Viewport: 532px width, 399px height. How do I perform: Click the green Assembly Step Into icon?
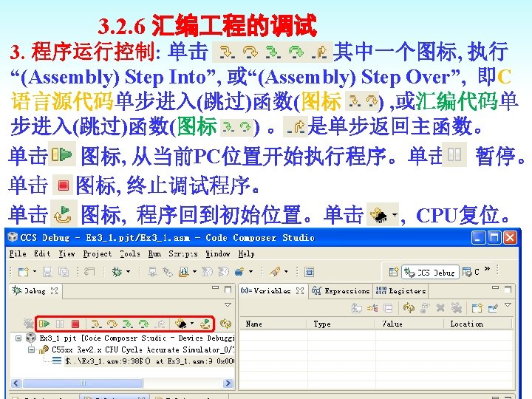coord(128,324)
